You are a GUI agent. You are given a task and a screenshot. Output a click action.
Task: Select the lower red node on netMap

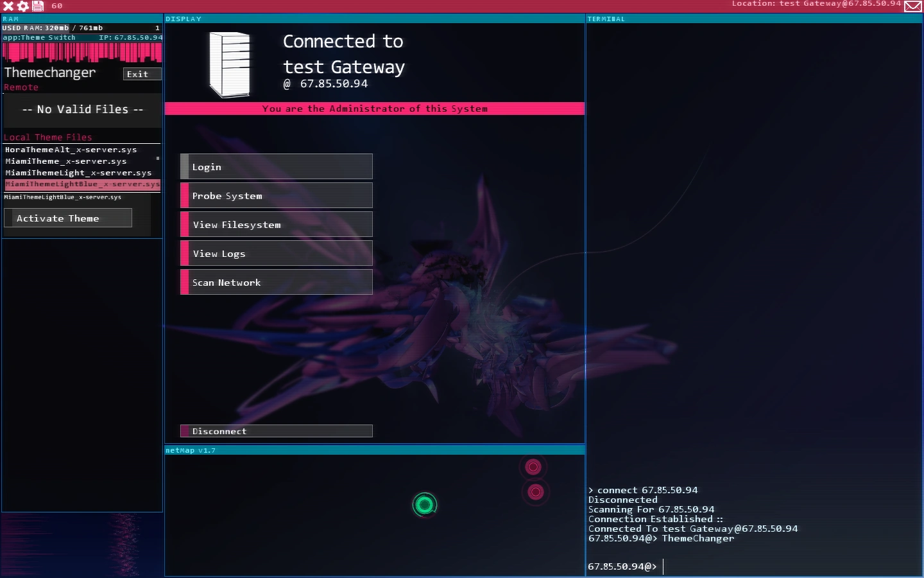[x=535, y=492]
